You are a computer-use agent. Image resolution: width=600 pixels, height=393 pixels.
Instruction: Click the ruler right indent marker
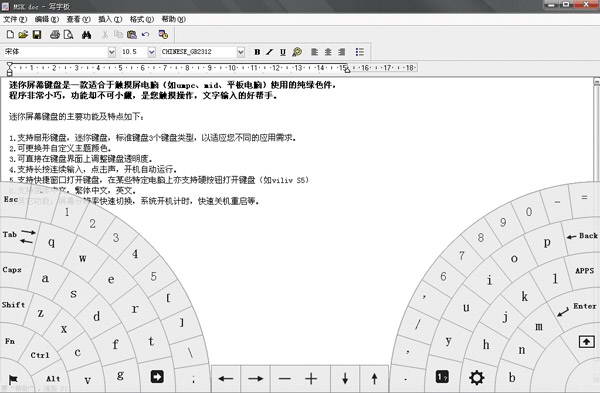(x=347, y=70)
